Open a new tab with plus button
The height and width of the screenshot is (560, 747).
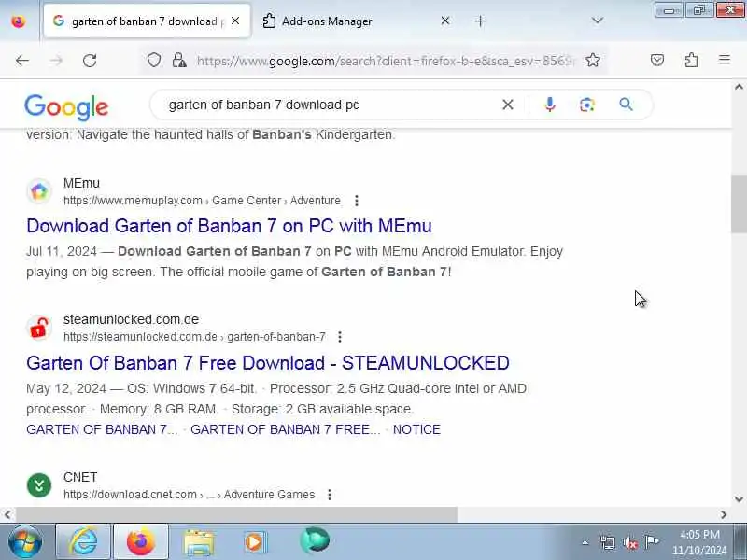tap(480, 21)
